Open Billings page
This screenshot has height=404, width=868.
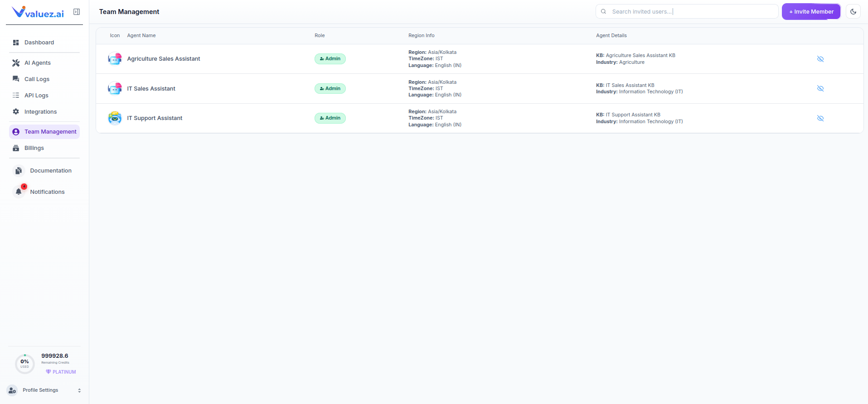(x=44, y=148)
